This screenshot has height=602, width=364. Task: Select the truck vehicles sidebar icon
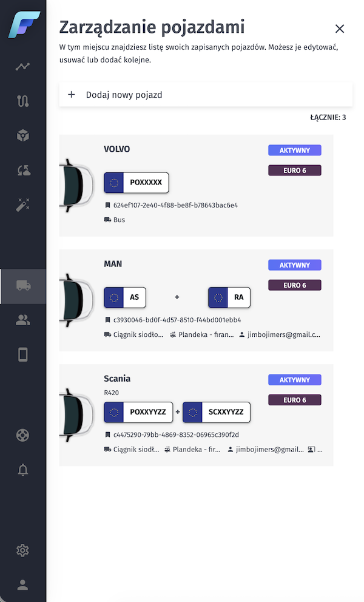23,286
